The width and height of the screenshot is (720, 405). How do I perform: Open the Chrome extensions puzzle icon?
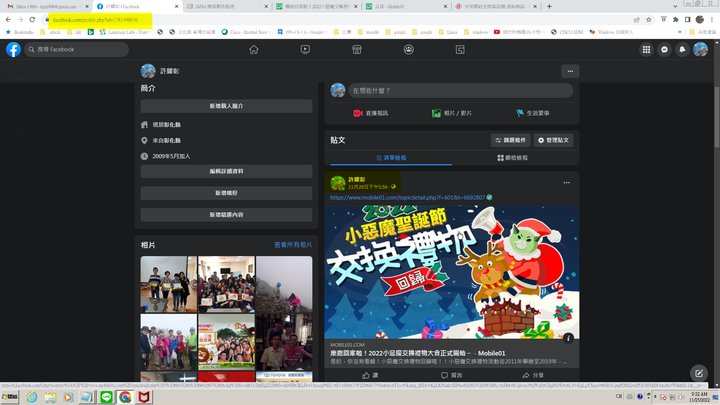pyautogui.click(x=675, y=20)
